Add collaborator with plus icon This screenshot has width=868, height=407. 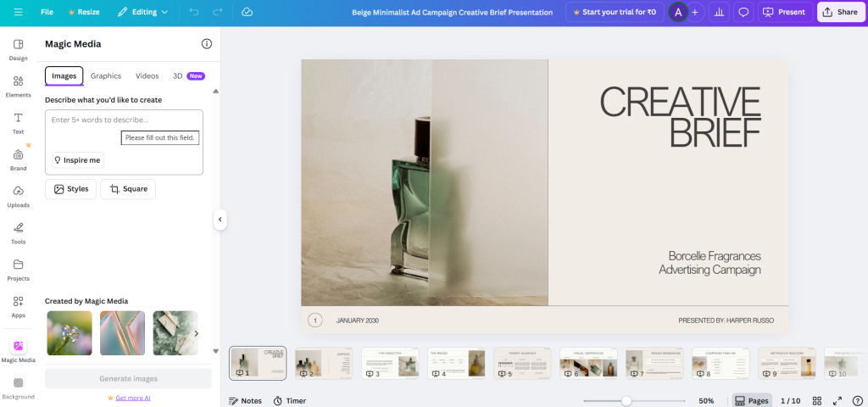[695, 12]
